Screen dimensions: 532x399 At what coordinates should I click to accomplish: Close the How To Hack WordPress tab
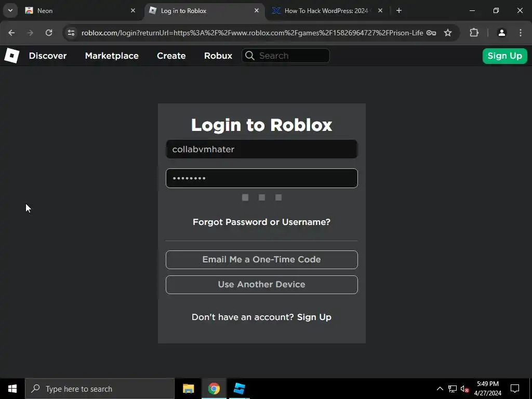[x=380, y=10]
